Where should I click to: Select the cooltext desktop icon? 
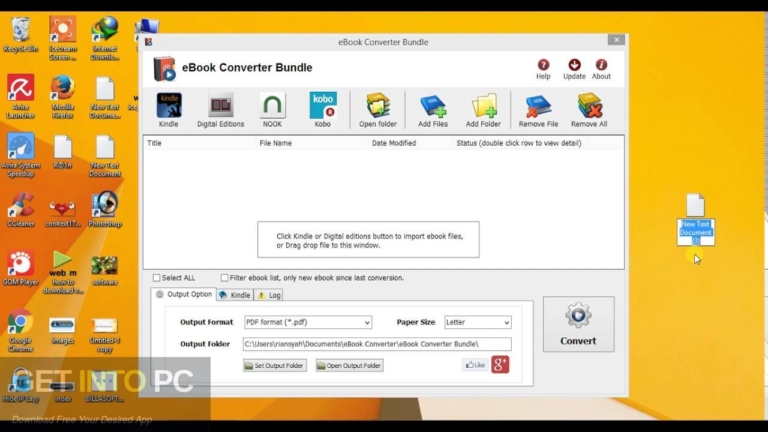coord(63,214)
